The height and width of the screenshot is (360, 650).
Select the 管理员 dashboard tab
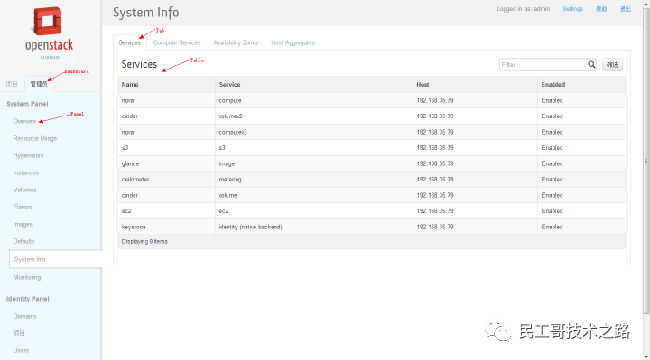[39, 84]
